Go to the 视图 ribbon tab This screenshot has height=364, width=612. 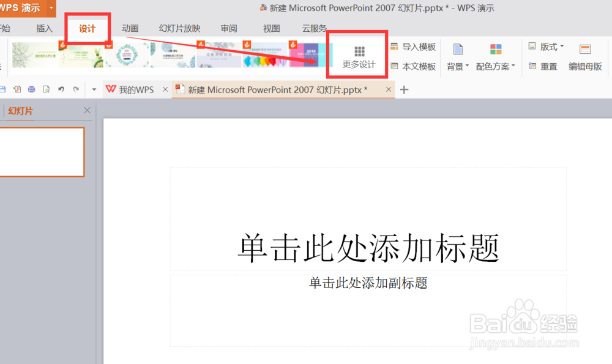[272, 29]
